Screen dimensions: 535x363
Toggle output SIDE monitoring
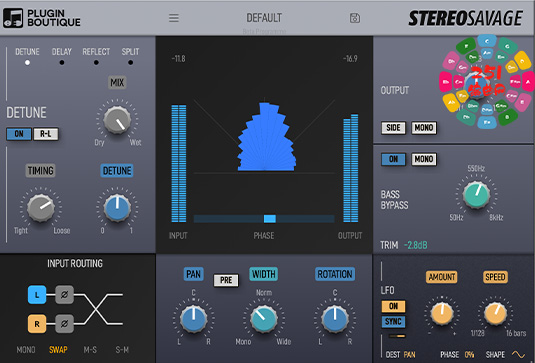tap(393, 128)
